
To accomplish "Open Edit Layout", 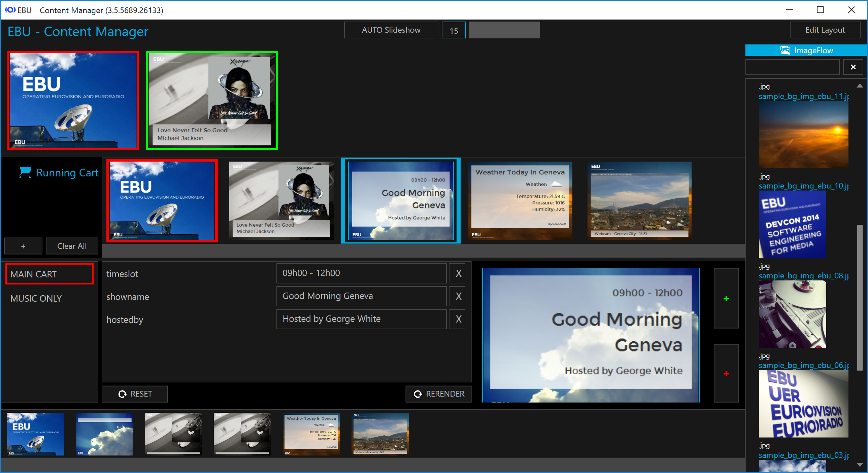I will [825, 30].
